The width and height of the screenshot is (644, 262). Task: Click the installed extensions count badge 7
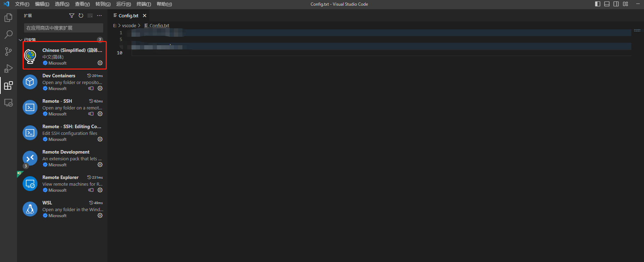pos(100,40)
